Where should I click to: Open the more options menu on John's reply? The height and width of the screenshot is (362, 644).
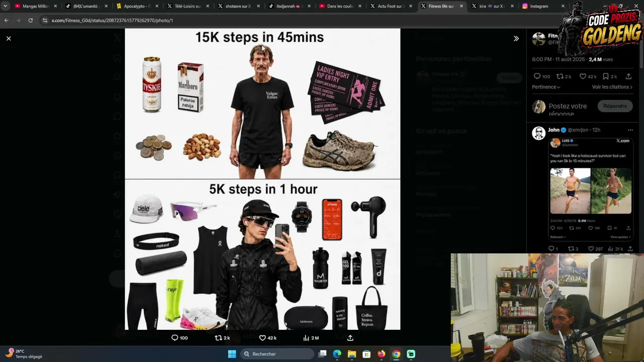[x=630, y=130]
